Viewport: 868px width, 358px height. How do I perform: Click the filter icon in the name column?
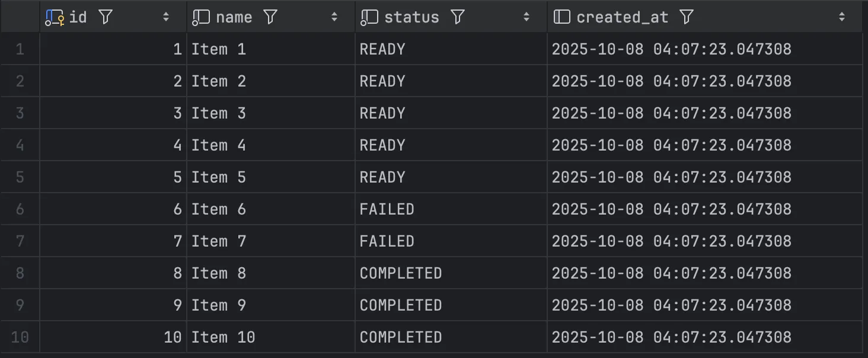[270, 17]
